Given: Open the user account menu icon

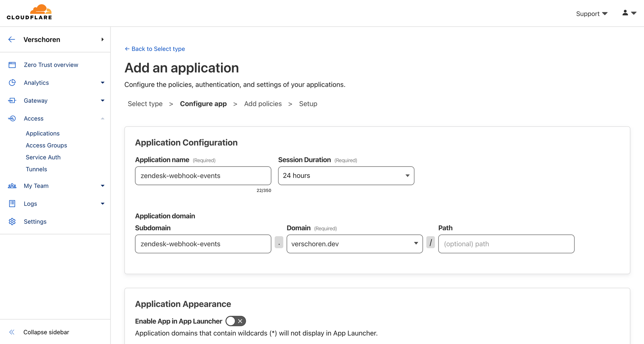Looking at the screenshot, I should point(629,13).
